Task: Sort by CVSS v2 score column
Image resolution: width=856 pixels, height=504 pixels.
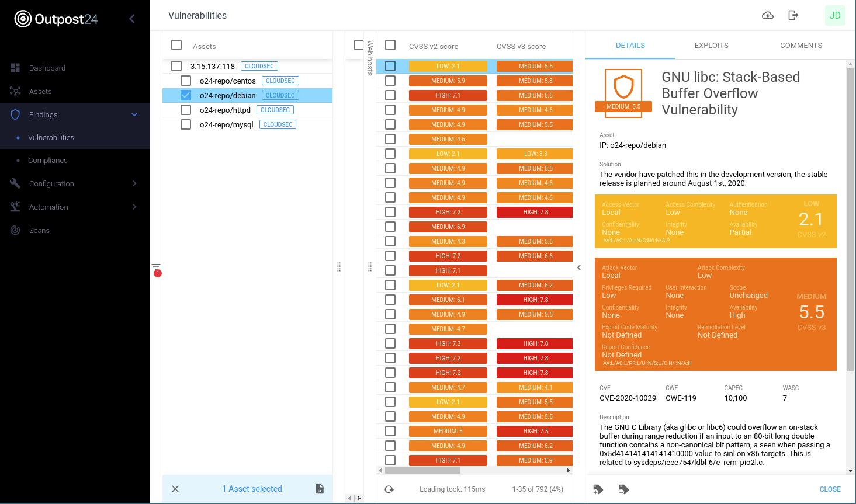Action: (434, 46)
